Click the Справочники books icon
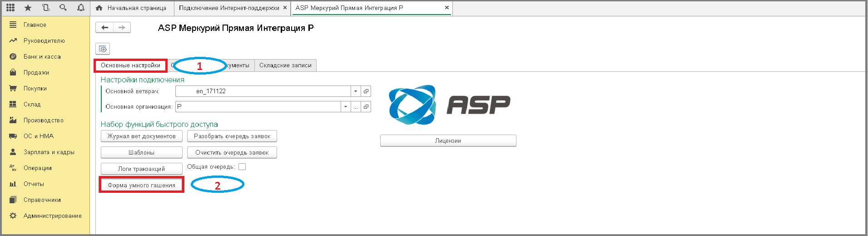Image resolution: width=868 pixels, height=236 pixels. [x=13, y=200]
